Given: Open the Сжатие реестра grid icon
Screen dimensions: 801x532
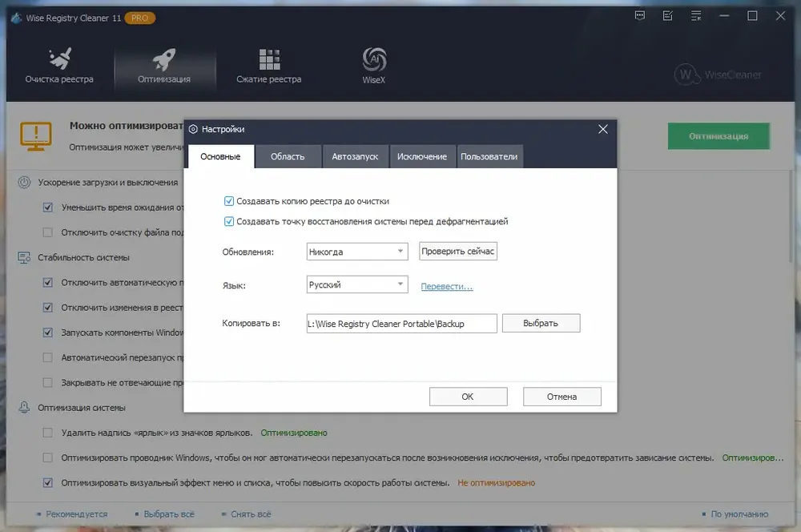Looking at the screenshot, I should pyautogui.click(x=269, y=59).
